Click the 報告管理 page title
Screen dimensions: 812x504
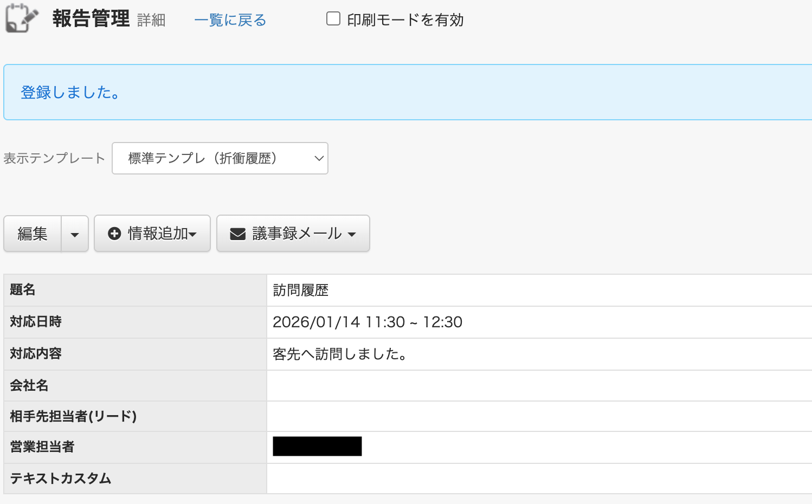(91, 18)
